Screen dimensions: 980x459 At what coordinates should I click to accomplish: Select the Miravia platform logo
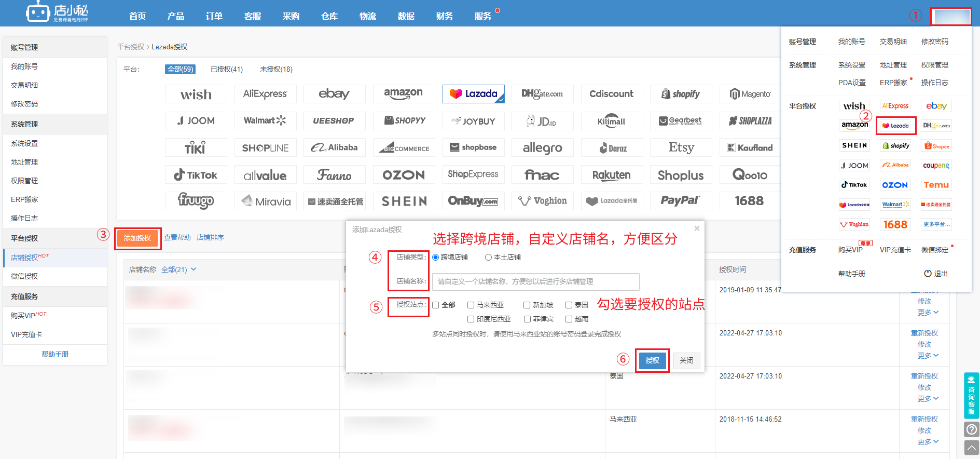pos(265,201)
